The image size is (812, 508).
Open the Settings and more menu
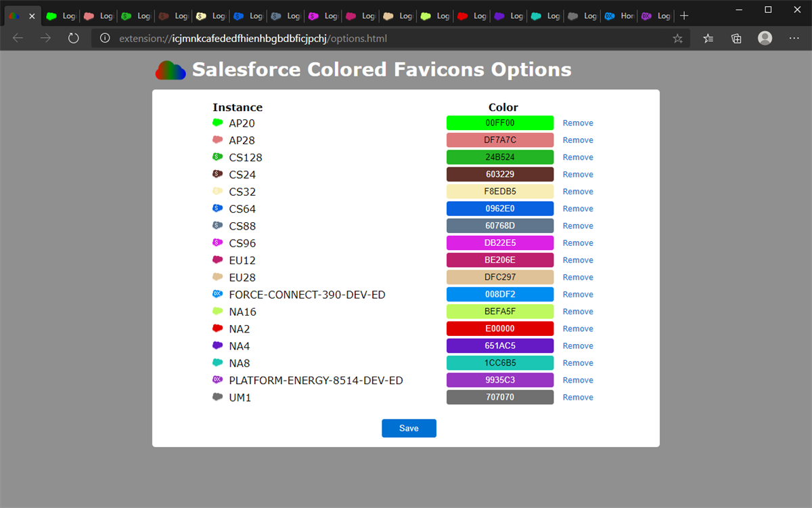click(794, 39)
